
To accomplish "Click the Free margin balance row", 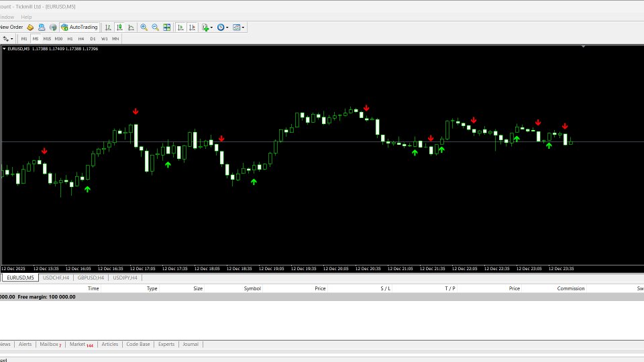I will coord(322,297).
